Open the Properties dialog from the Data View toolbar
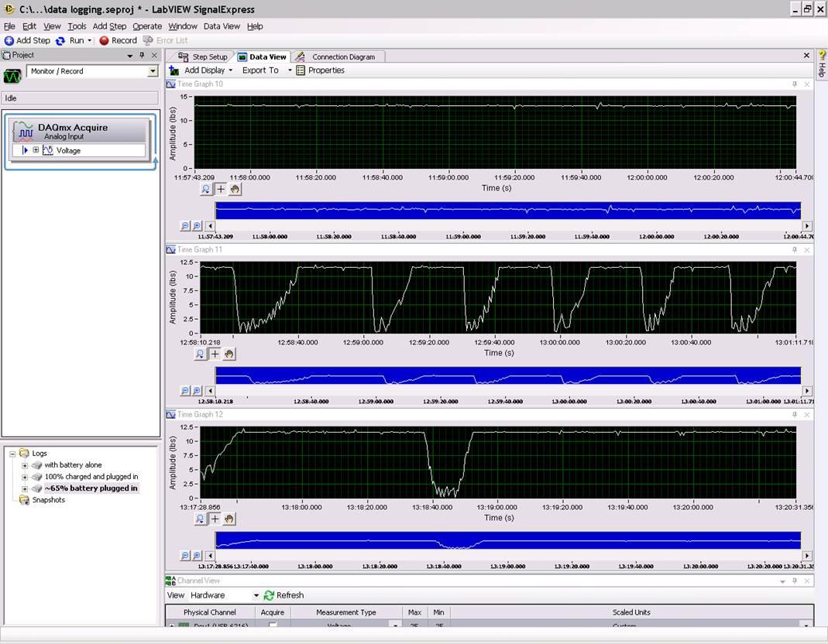This screenshot has height=644, width=828. (323, 70)
